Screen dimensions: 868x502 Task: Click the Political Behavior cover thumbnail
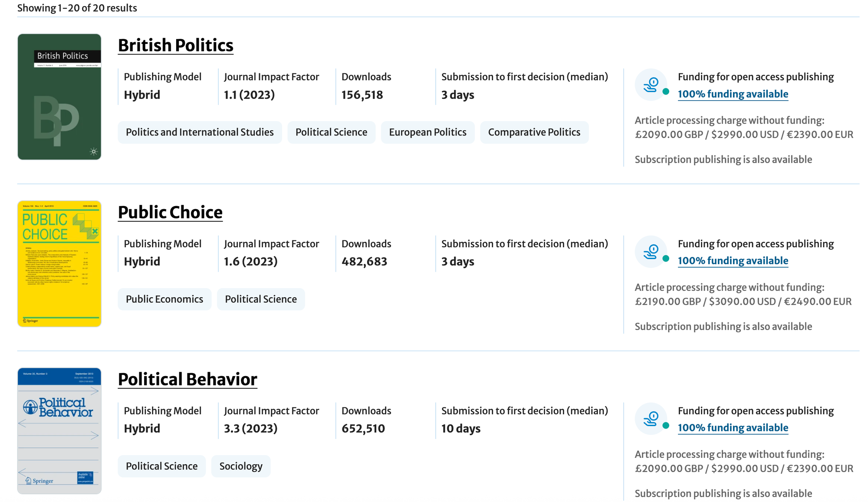[59, 431]
